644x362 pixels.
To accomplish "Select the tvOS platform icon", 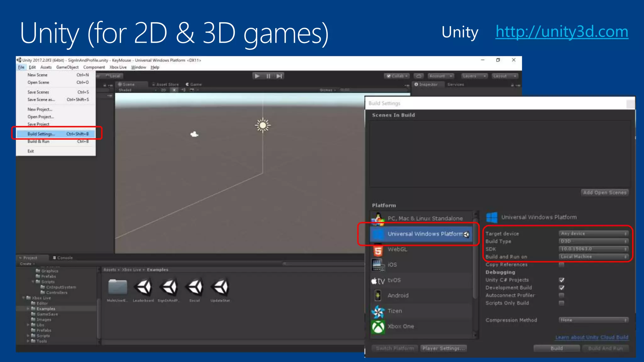I will [378, 280].
